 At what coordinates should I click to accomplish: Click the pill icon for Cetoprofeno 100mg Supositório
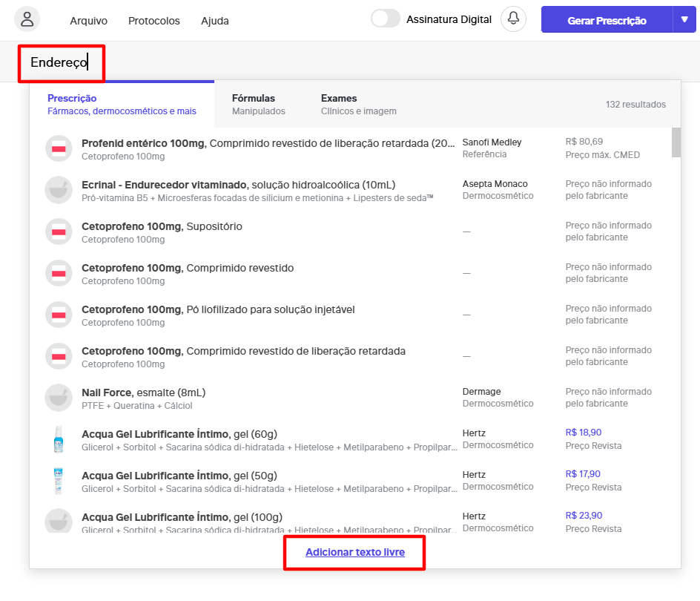pyautogui.click(x=59, y=232)
